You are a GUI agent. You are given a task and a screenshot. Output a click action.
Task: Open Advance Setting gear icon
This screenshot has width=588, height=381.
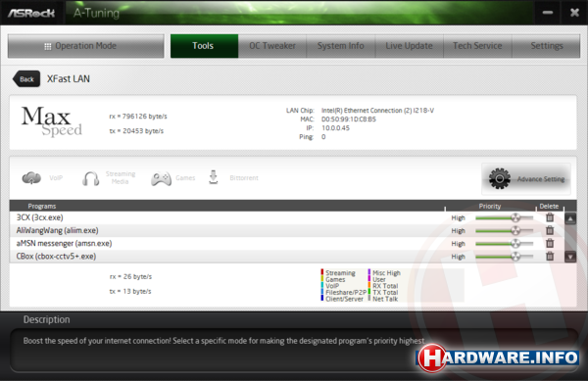(500, 178)
